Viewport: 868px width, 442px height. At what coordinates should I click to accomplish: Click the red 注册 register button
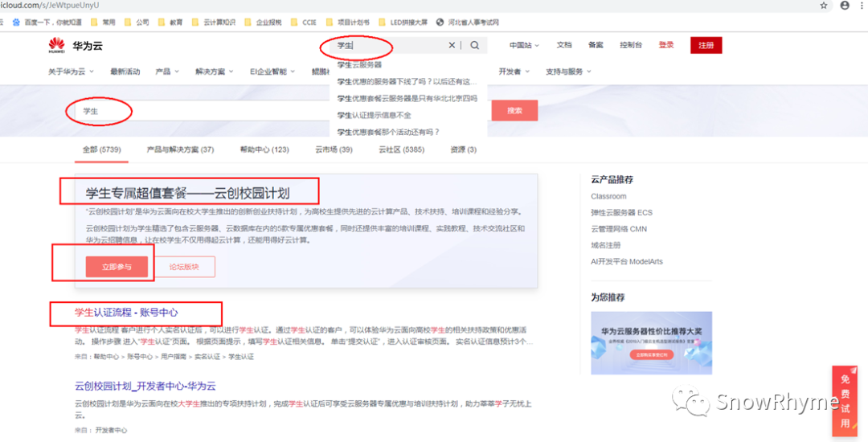706,45
